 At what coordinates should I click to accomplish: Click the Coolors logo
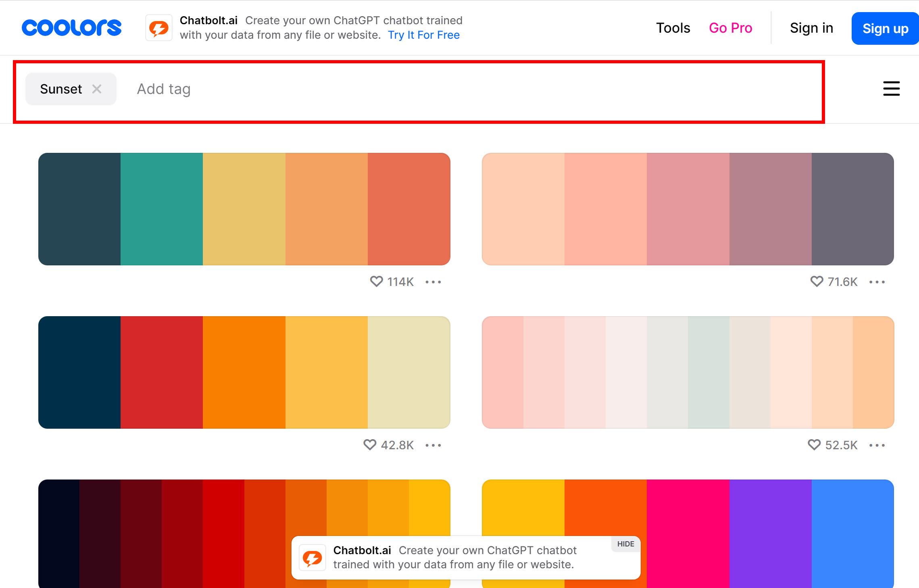point(71,28)
